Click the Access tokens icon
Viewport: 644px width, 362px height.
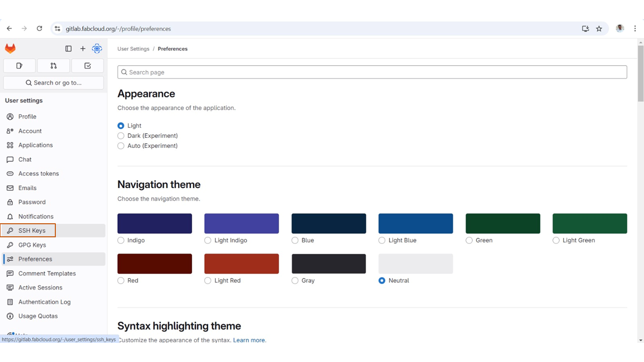(x=10, y=173)
